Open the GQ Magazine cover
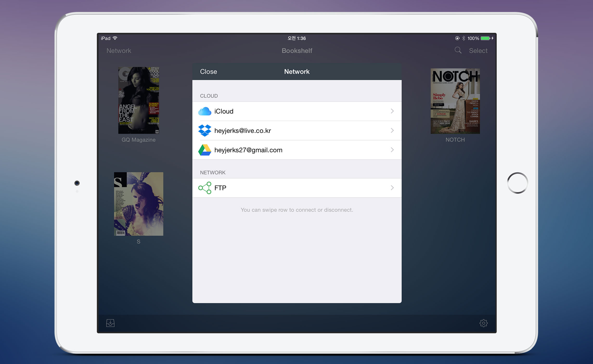This screenshot has width=593, height=364. click(x=139, y=100)
